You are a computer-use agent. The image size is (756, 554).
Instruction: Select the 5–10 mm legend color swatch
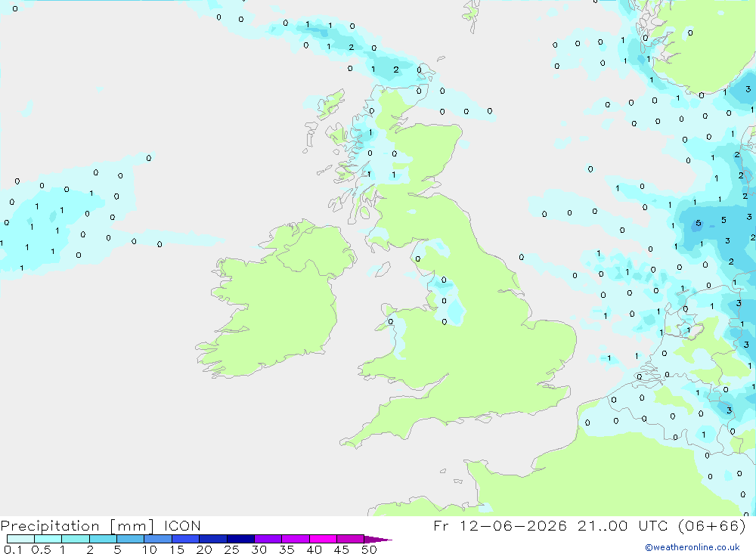130,539
